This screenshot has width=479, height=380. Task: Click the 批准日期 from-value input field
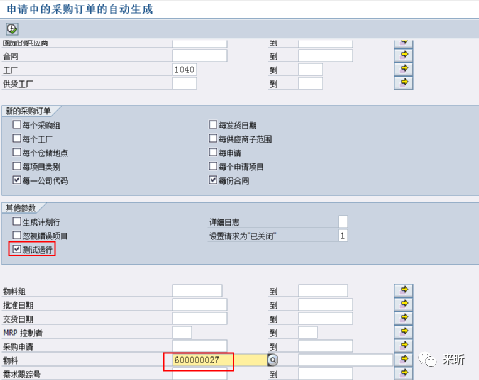click(x=200, y=305)
